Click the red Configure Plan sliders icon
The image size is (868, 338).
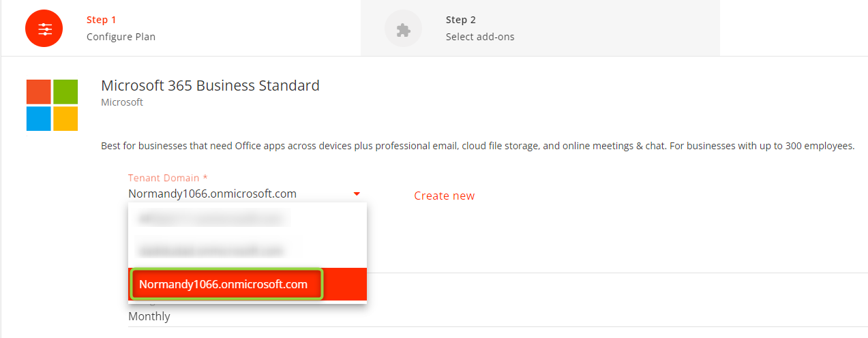(x=44, y=29)
